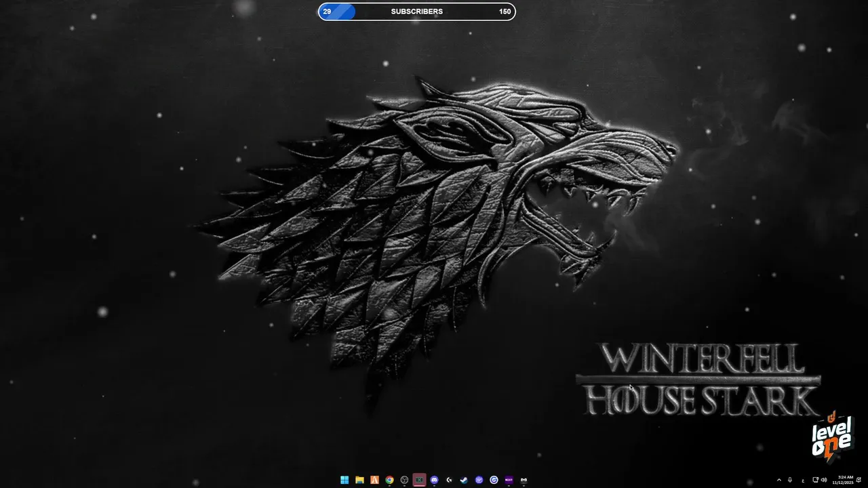This screenshot has width=868, height=488.
Task: Open Logitech G HUB from the taskbar
Action: pos(449,480)
